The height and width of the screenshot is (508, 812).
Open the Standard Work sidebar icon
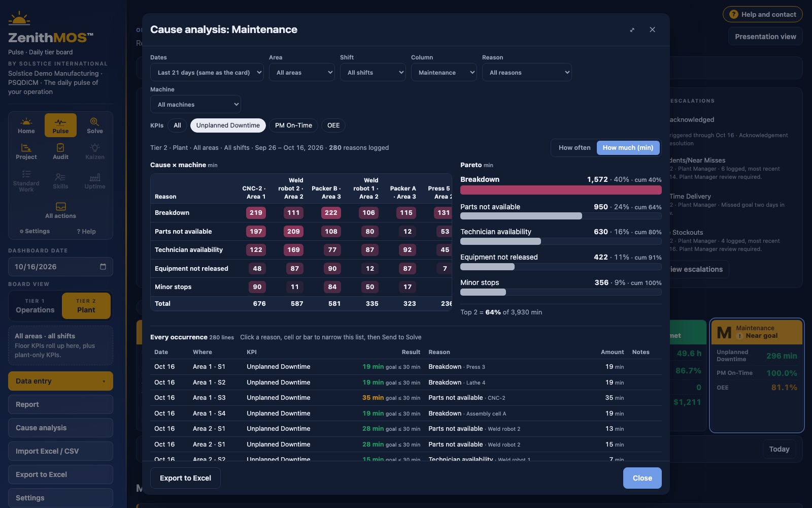click(26, 181)
